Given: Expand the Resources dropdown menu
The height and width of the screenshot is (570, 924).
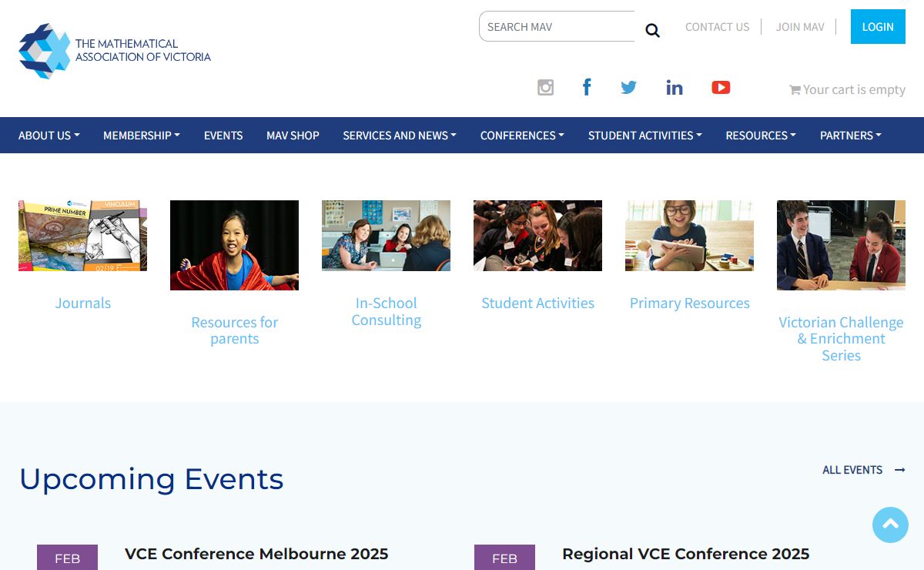Looking at the screenshot, I should click(x=761, y=136).
